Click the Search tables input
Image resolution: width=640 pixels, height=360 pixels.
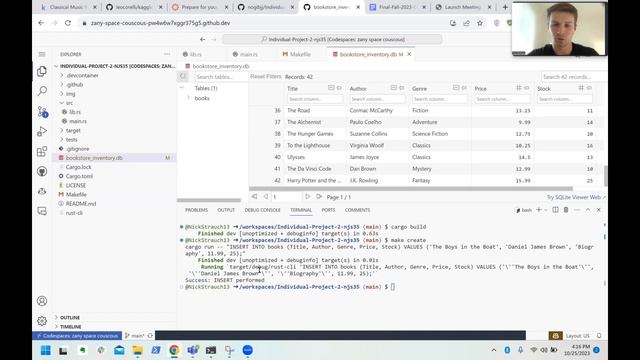[x=220, y=77]
